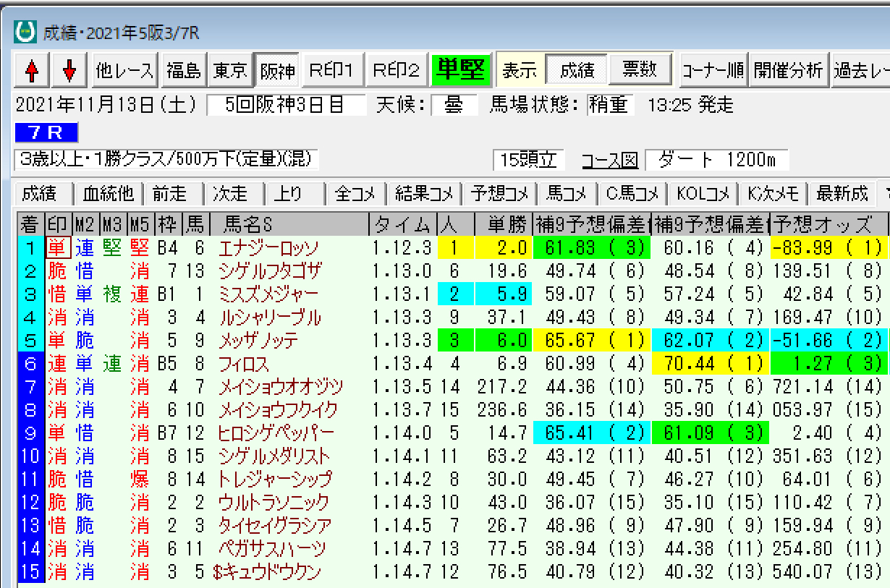The height and width of the screenshot is (588, 890).
Task: Sort by the 着 column header
Action: tap(30, 224)
